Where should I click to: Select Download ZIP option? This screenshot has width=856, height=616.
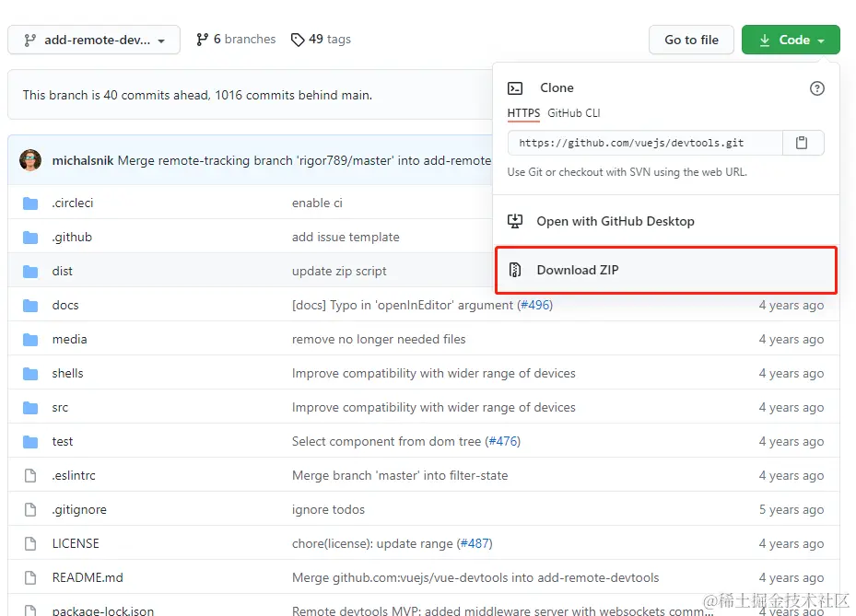577,271
